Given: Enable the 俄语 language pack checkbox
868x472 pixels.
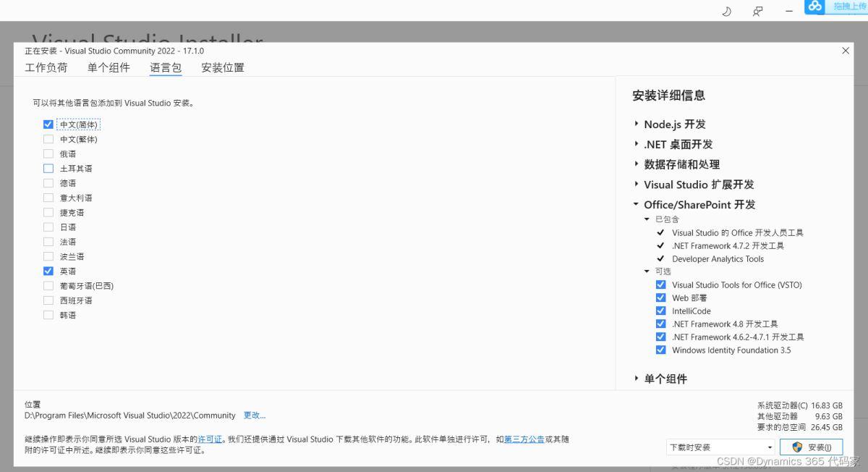Looking at the screenshot, I should click(x=48, y=153).
